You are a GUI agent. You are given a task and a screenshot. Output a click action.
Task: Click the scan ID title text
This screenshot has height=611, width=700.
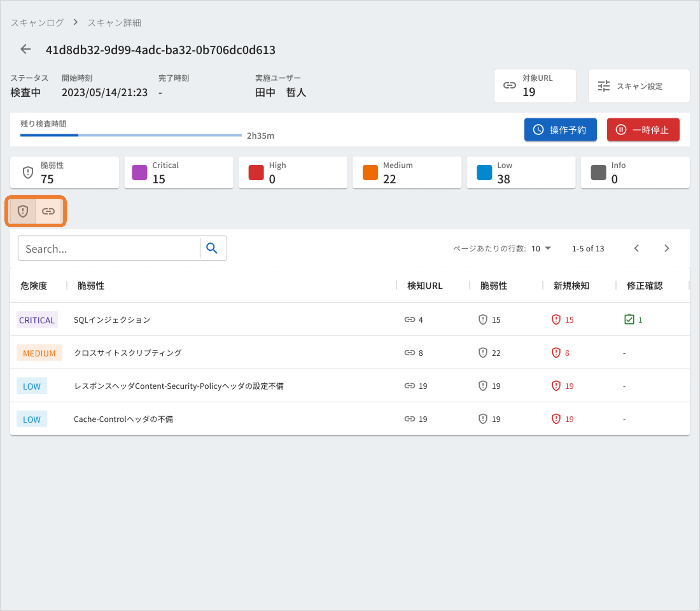pyautogui.click(x=161, y=50)
